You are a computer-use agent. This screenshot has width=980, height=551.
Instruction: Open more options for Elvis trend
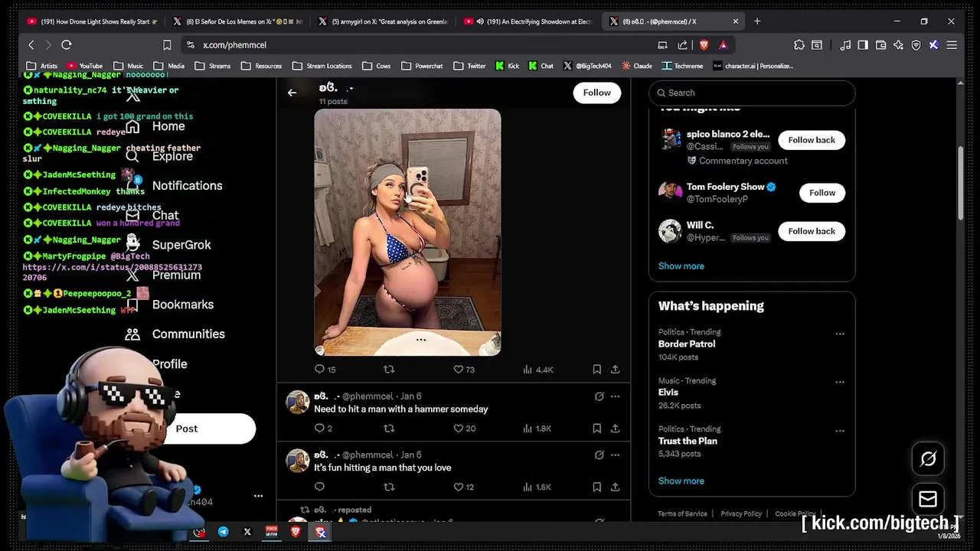coord(840,382)
